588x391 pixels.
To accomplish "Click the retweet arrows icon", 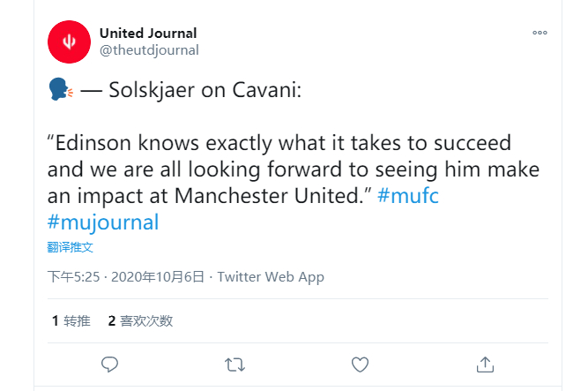I will 234,365.
